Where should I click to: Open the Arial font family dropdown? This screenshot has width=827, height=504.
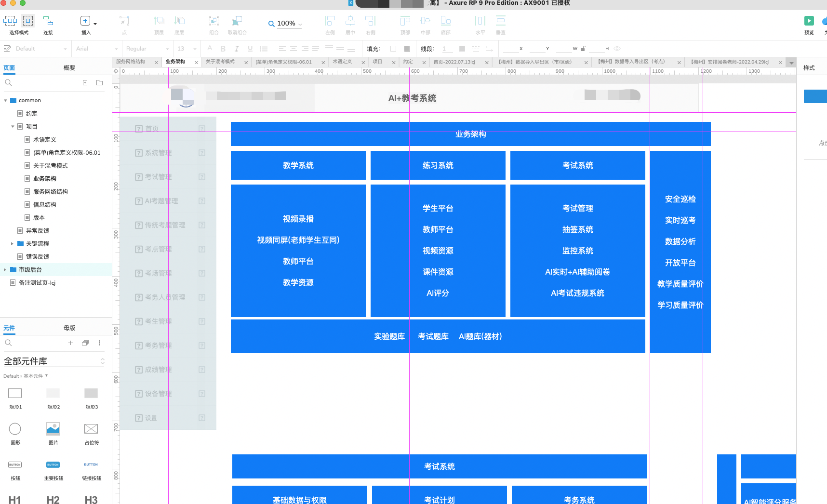96,49
